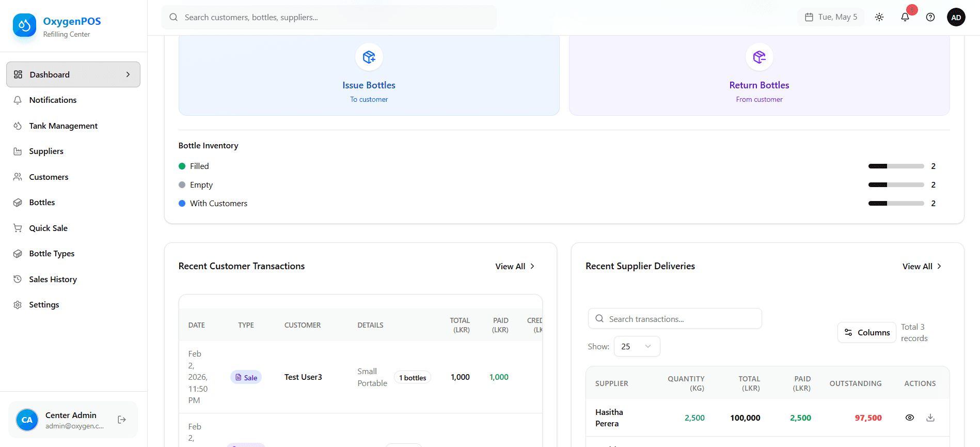Click the green Filled status dot
980x447 pixels.
[x=182, y=166]
